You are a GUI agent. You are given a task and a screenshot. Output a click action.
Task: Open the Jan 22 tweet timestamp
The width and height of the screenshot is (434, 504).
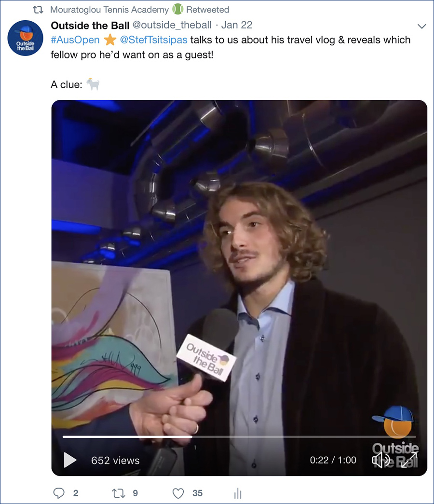[x=237, y=25]
